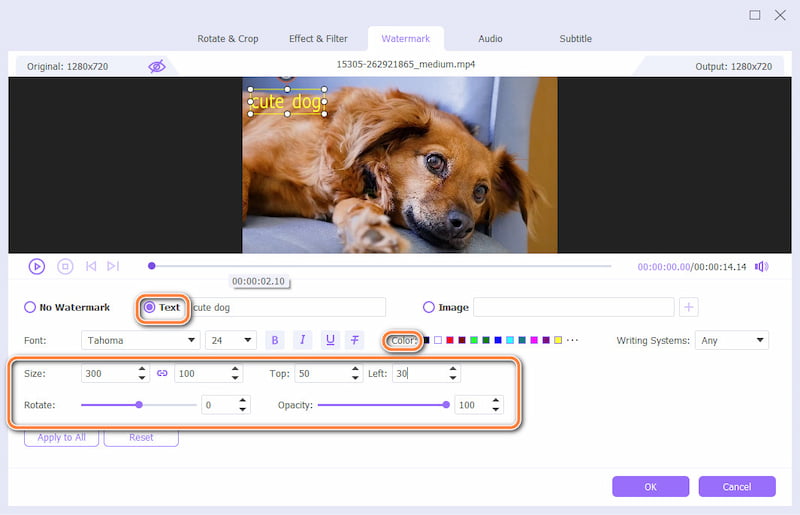
Task: Click the Rotate slider handle
Action: (x=139, y=405)
